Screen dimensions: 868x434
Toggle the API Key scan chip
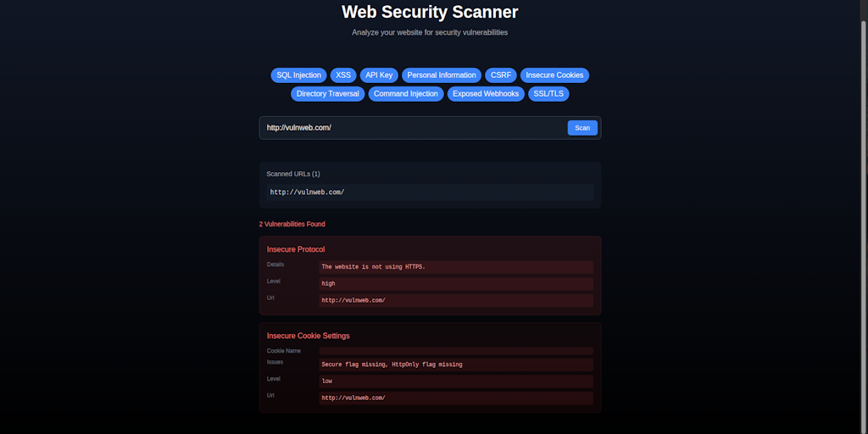point(379,75)
